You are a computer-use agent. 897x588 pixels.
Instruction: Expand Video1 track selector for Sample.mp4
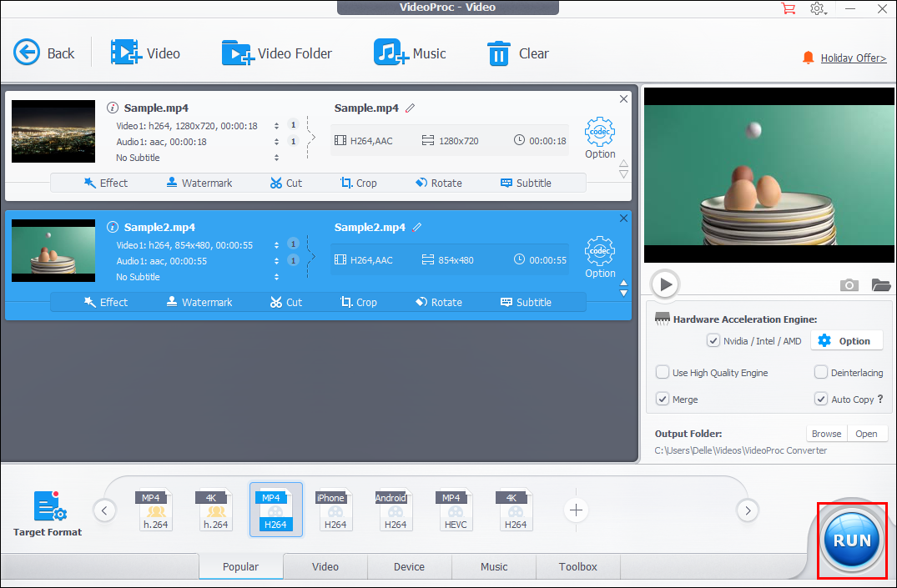tap(276, 126)
